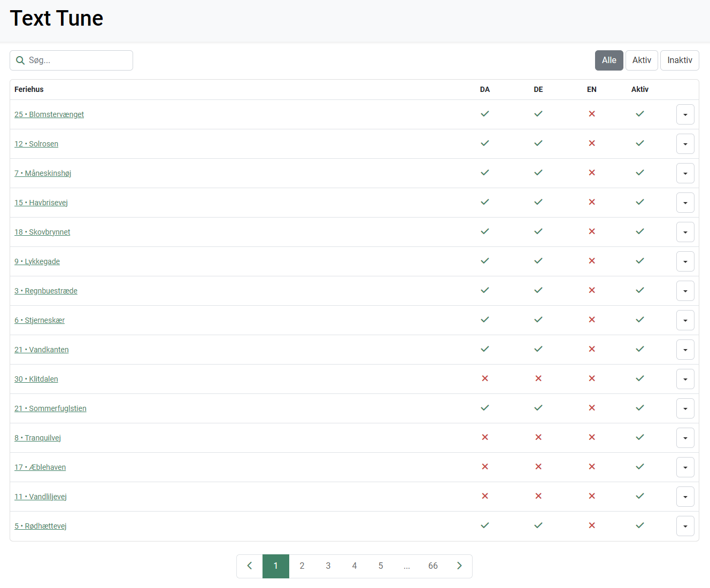Viewport: 710px width, 588px height.
Task: Select the Alle filter button
Action: 609,60
